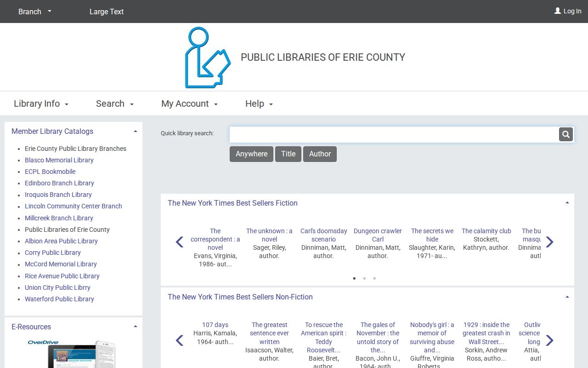Open Corry Public Library link

click(53, 253)
